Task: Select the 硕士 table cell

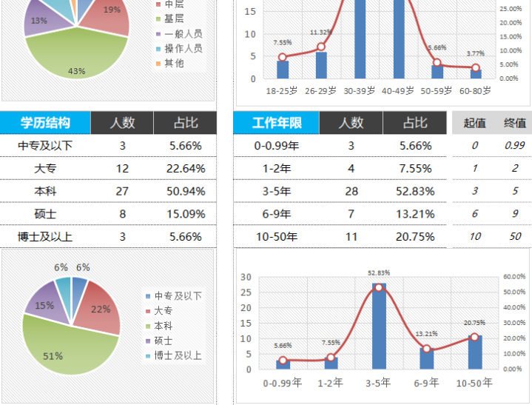Action: pos(45,214)
